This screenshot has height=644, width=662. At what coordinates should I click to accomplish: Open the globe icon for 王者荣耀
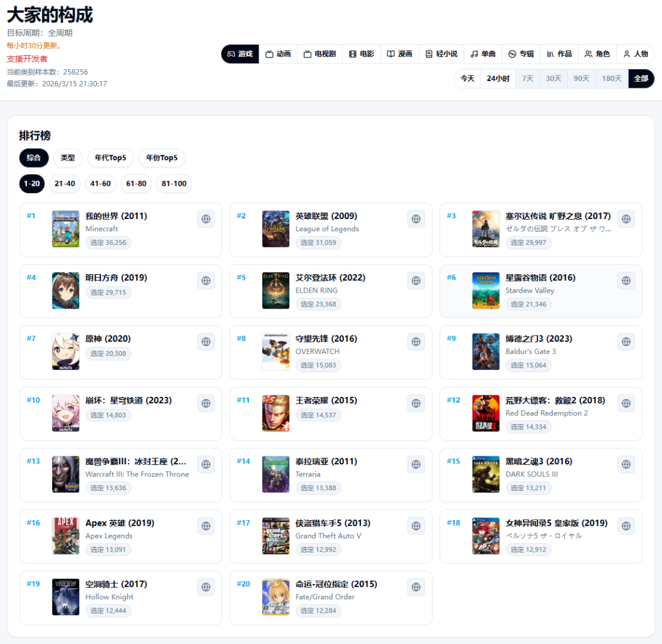coord(416,403)
